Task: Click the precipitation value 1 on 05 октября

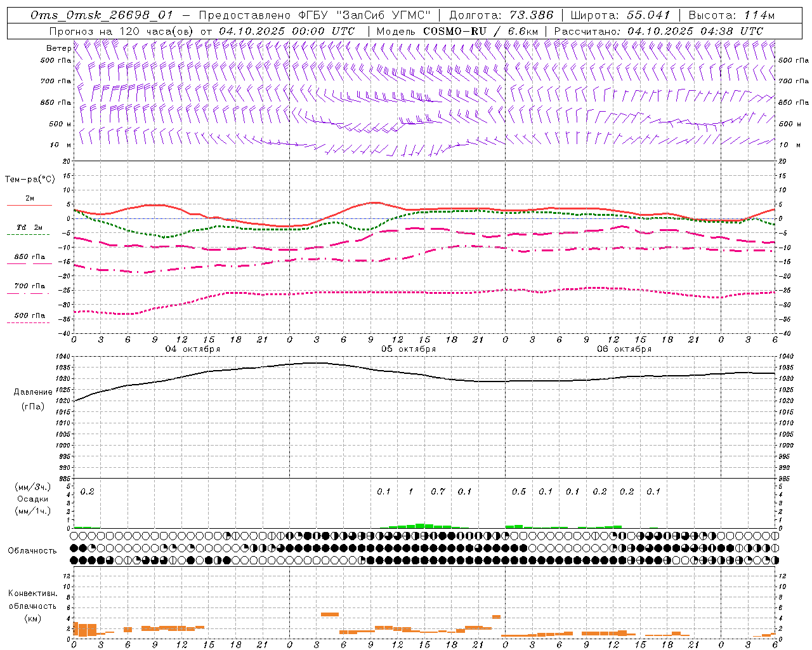Action: [x=410, y=491]
